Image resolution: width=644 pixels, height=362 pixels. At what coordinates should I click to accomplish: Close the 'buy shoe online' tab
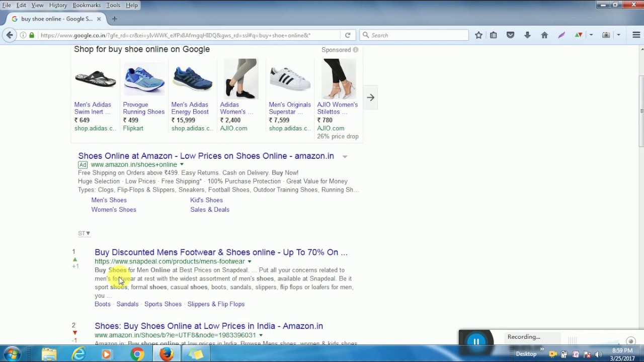pos(99,19)
